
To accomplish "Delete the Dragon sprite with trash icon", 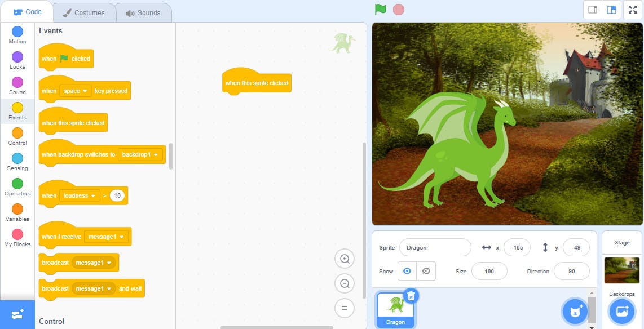I will coord(411,296).
